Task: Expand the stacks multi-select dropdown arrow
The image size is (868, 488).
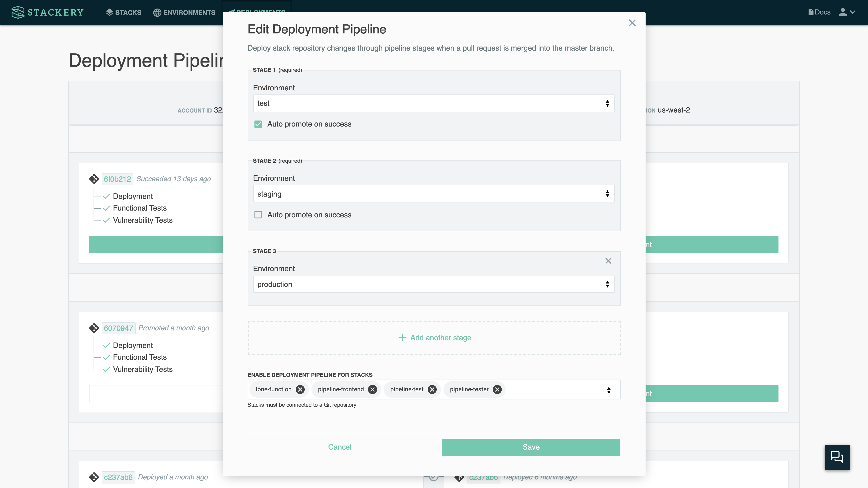Action: pos(609,390)
